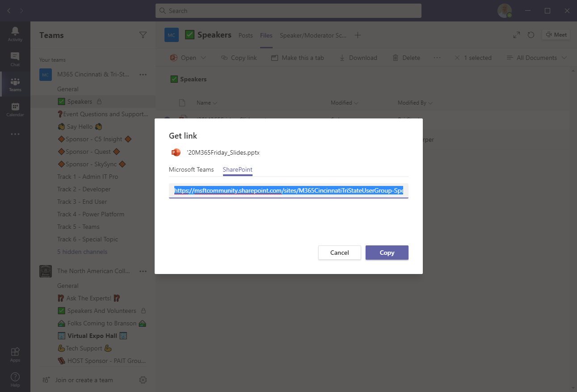Start a Meet in the channel
The width and height of the screenshot is (577, 392).
click(556, 34)
